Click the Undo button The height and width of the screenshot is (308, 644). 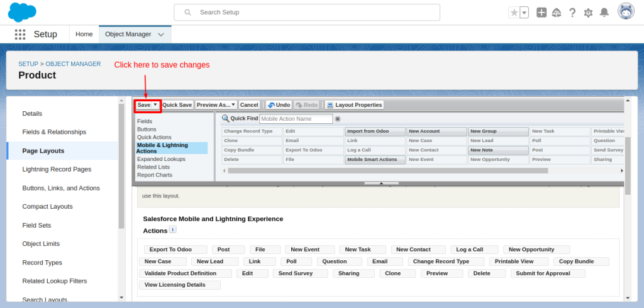click(x=279, y=105)
